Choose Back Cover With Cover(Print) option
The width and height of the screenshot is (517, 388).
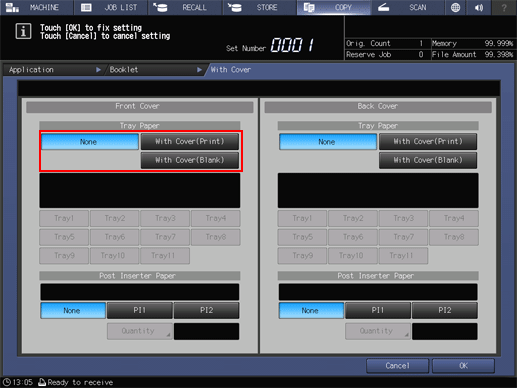[x=428, y=141]
